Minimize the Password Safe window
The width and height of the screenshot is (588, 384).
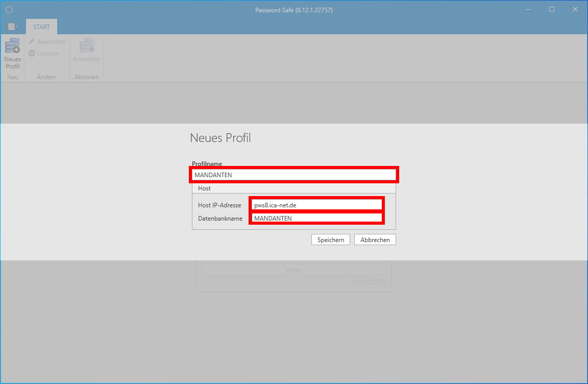[528, 10]
